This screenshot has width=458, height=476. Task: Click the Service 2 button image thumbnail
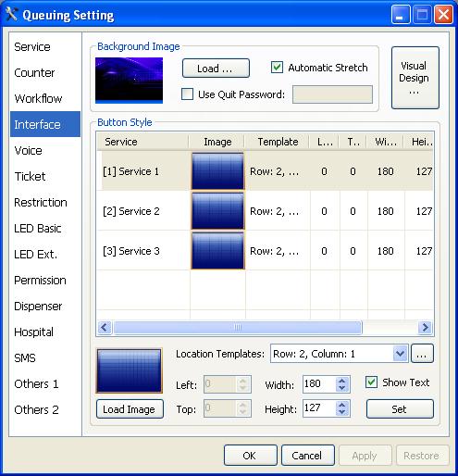pos(217,211)
